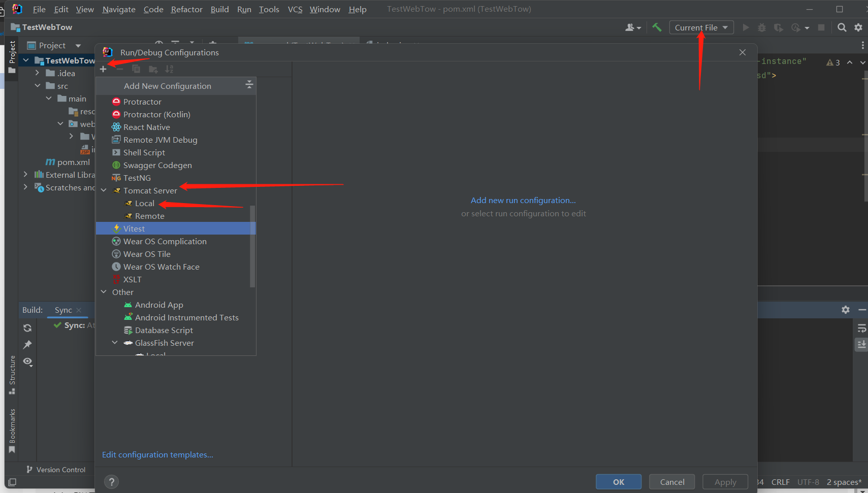Click the Debug bug icon in toolbar
Image resolution: width=868 pixels, height=493 pixels.
762,27
